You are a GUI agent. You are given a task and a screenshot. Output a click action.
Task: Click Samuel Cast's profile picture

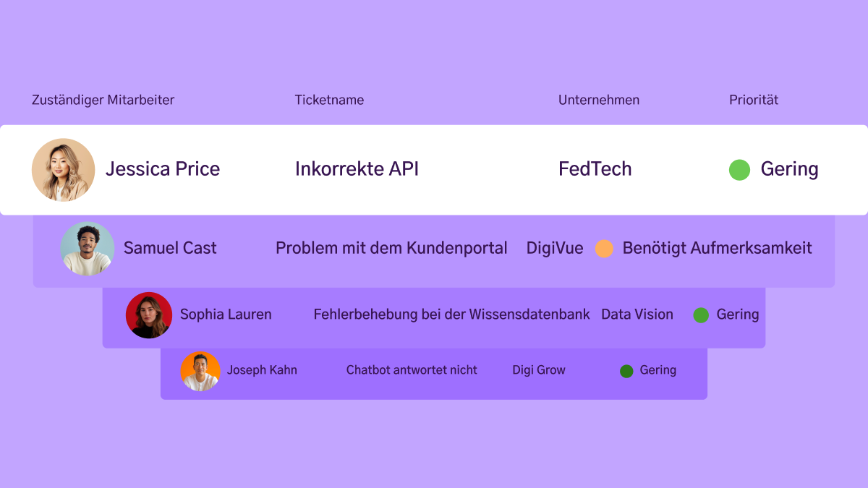click(88, 249)
